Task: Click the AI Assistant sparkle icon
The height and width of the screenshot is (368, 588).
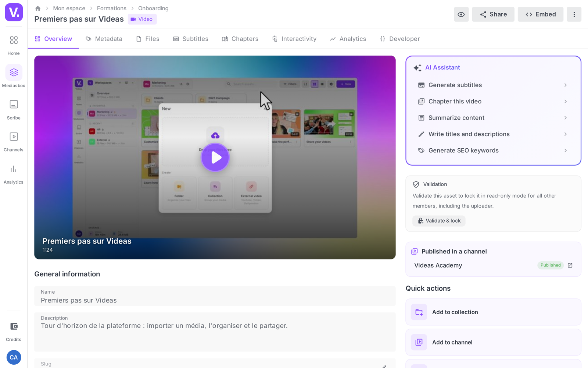Action: point(417,68)
